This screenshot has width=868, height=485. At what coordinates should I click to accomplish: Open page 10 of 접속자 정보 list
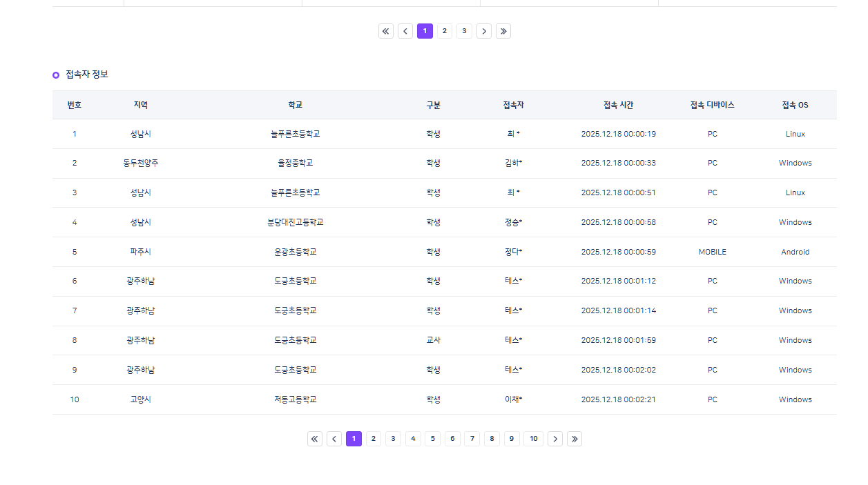point(533,439)
